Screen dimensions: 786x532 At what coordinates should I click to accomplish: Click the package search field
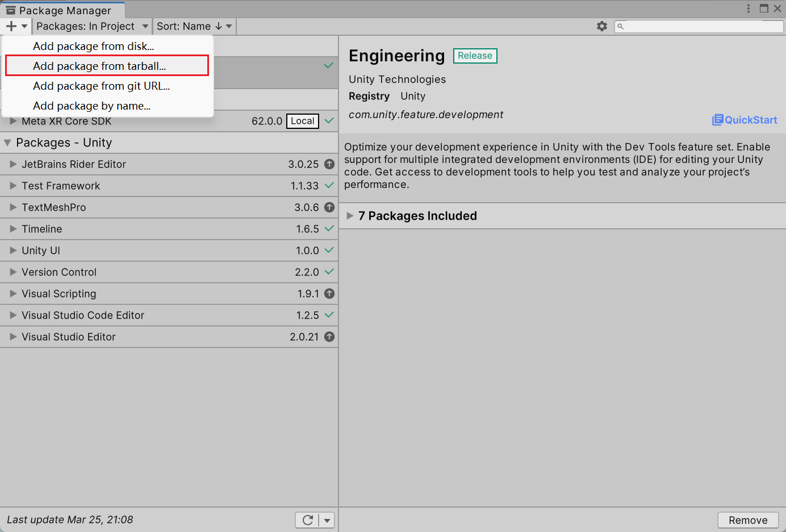[699, 26]
